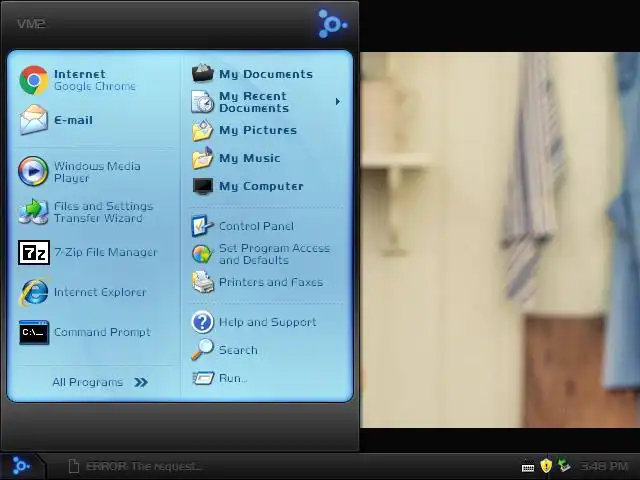This screenshot has height=480, width=640.
Task: Click Search text entry
Action: 238,350
